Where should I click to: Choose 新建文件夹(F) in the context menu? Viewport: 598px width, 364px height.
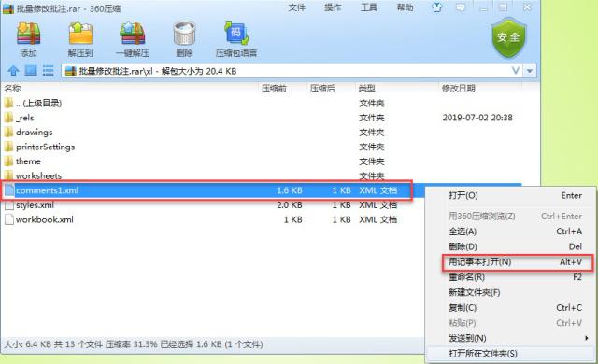(510, 292)
